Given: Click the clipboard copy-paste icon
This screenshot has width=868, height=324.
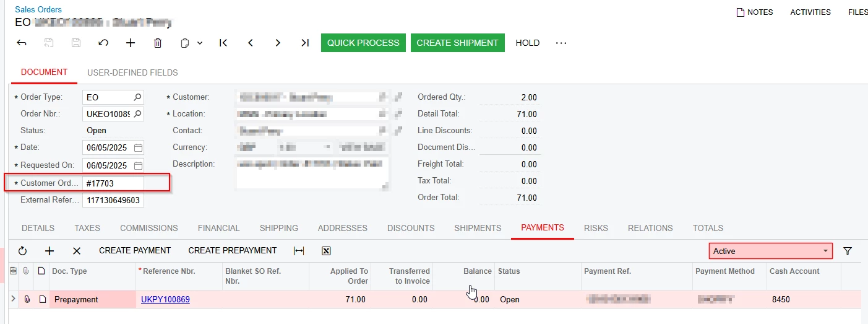Looking at the screenshot, I should point(185,43).
